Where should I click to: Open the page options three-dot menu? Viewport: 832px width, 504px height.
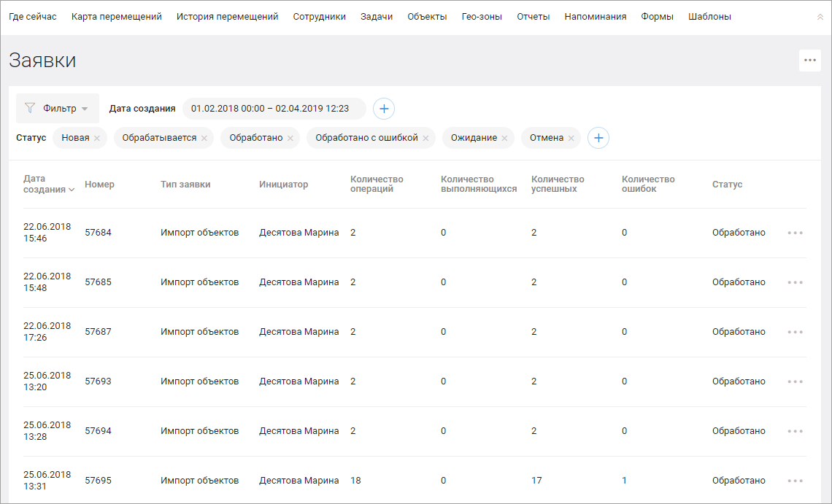809,61
